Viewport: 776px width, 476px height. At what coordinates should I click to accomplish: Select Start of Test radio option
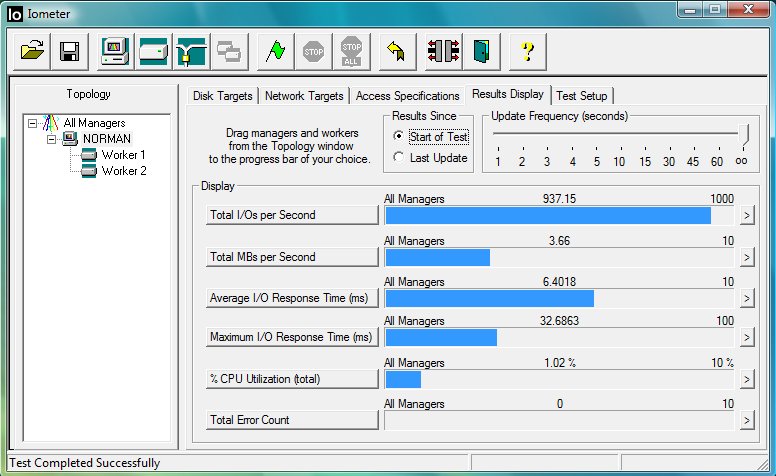click(x=398, y=136)
